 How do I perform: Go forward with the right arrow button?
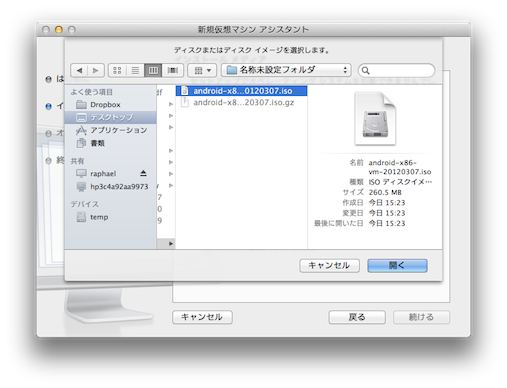pos(96,70)
